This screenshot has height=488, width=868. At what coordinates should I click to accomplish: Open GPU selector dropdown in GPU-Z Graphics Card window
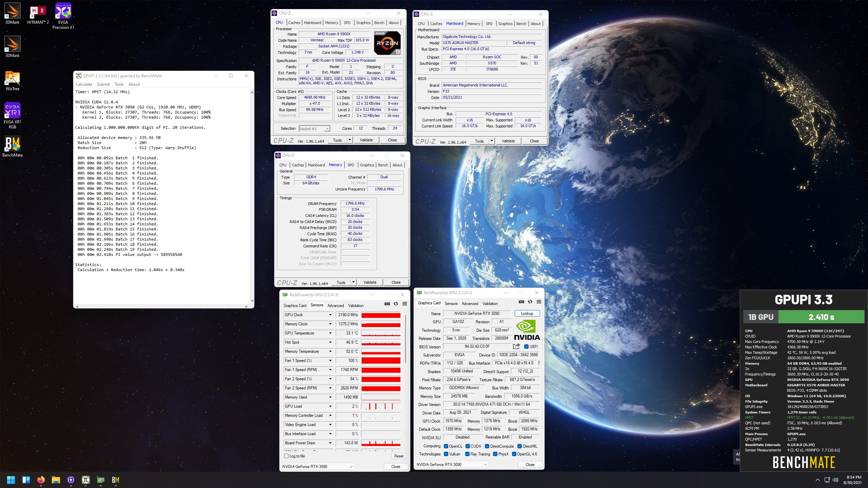click(452, 465)
